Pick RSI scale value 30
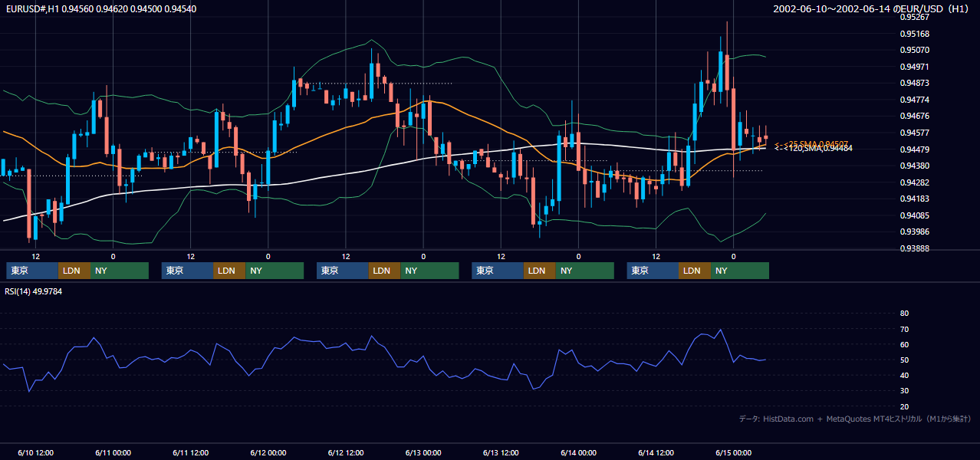Viewport: 980px width, 460px height. 904,391
